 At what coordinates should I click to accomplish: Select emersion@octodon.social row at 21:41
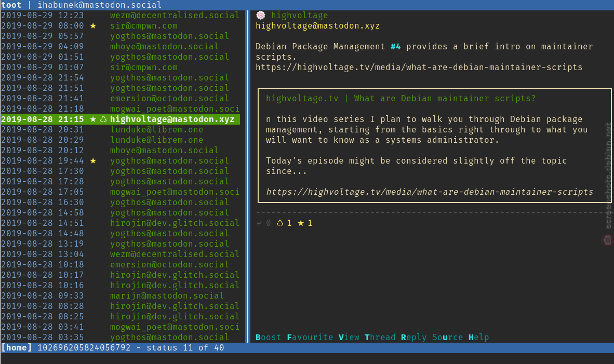click(120, 98)
